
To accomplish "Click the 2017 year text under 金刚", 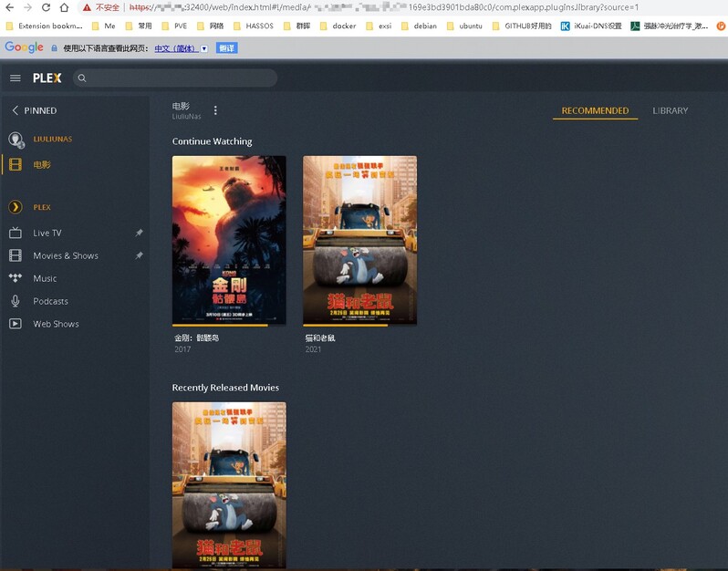I will 182,349.
